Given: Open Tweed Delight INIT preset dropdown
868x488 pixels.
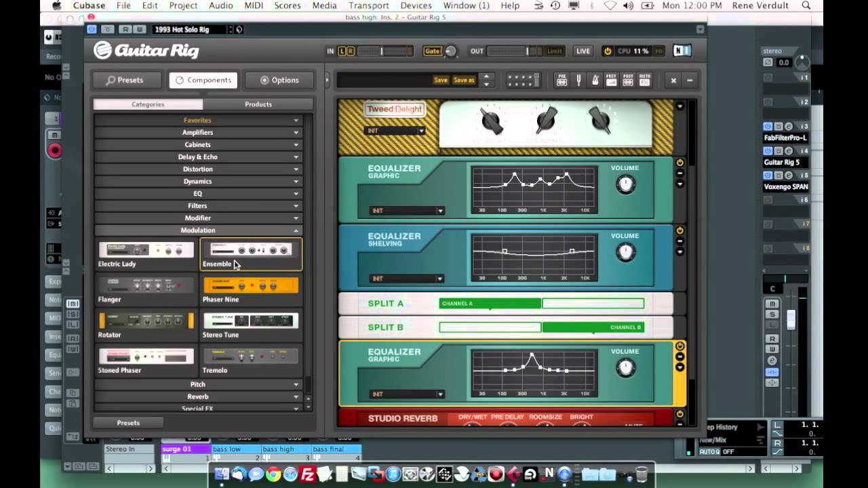Looking at the screenshot, I should click(x=395, y=131).
